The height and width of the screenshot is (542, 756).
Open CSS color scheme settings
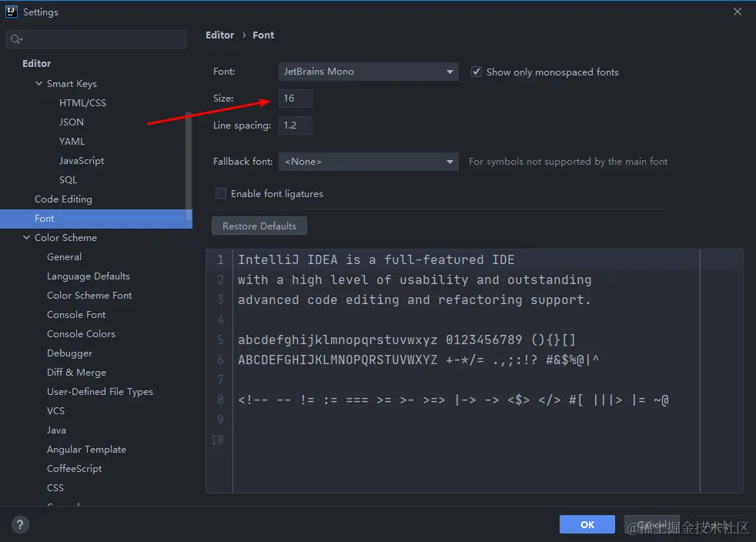coord(55,488)
